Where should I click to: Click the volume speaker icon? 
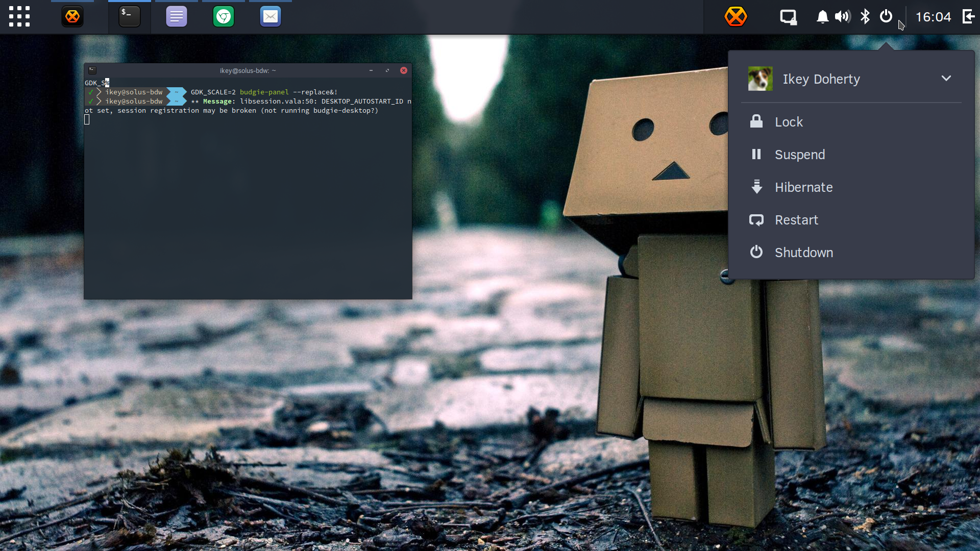pyautogui.click(x=843, y=17)
